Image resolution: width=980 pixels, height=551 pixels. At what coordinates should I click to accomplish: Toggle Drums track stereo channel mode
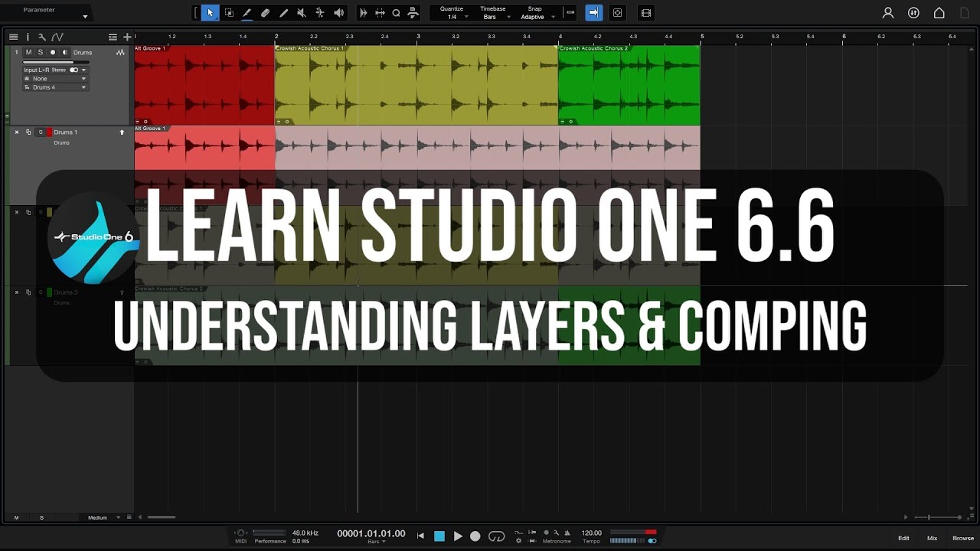point(74,70)
